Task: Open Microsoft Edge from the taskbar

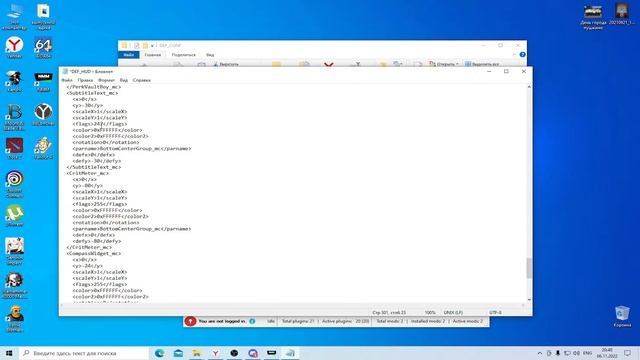Action: click(159, 353)
